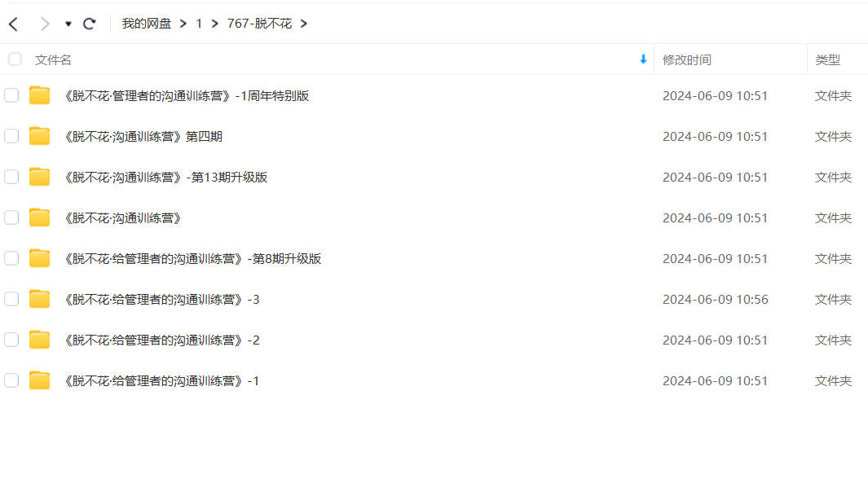
Task: Sort by 文件名 column header
Action: (x=53, y=59)
